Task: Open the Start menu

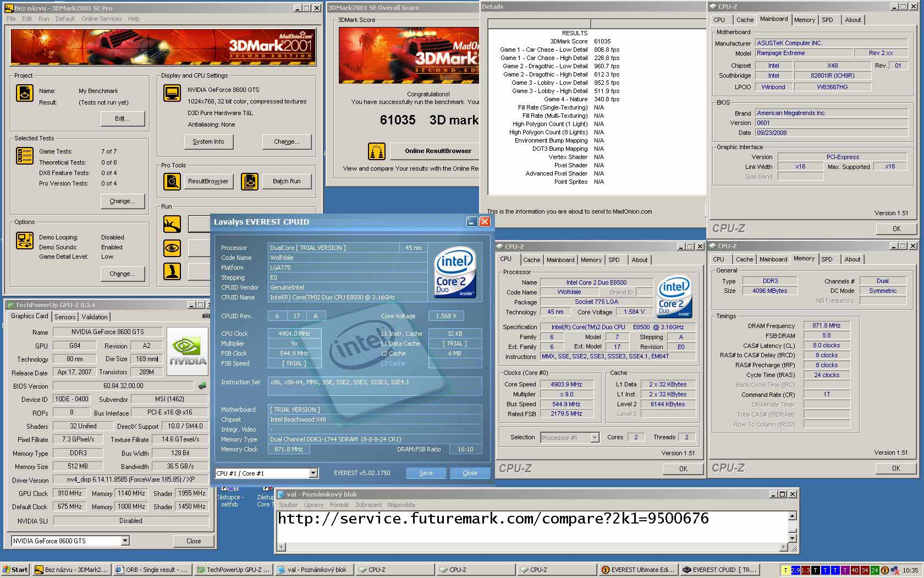Action: point(15,570)
